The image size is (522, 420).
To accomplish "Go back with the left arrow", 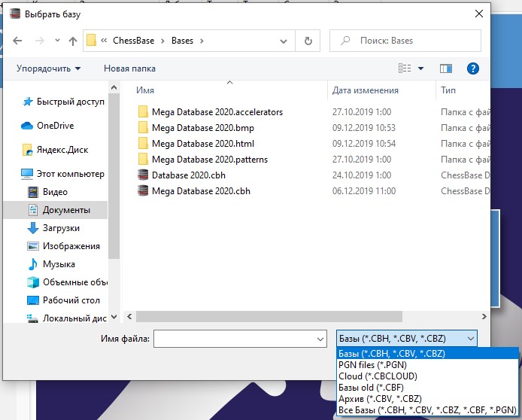I will pos(17,41).
